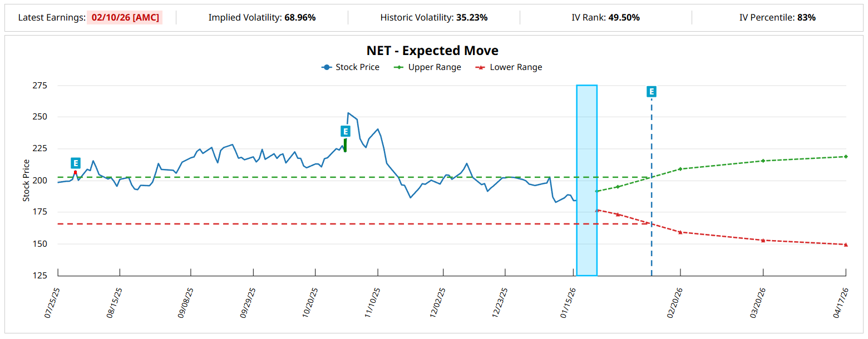Click the red lower range point at 04/17/26
The image size is (868, 339).
point(846,245)
